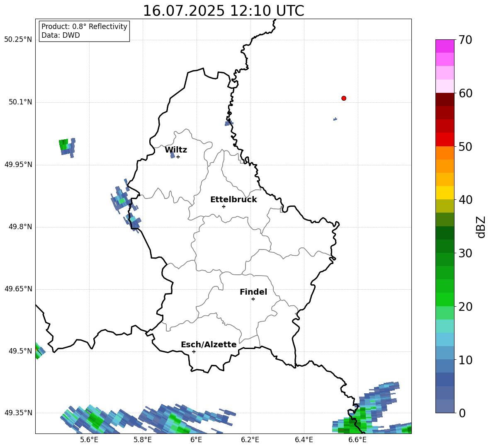Click the small radar echo on the German border

pyautogui.click(x=228, y=123)
